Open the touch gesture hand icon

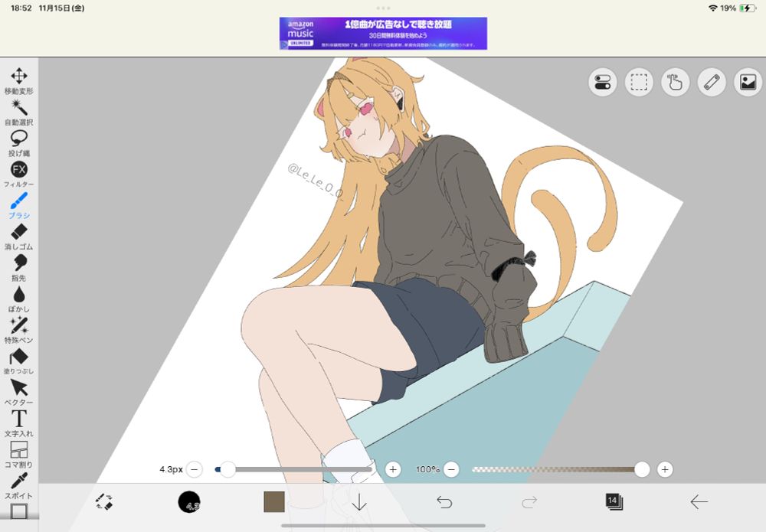(675, 82)
